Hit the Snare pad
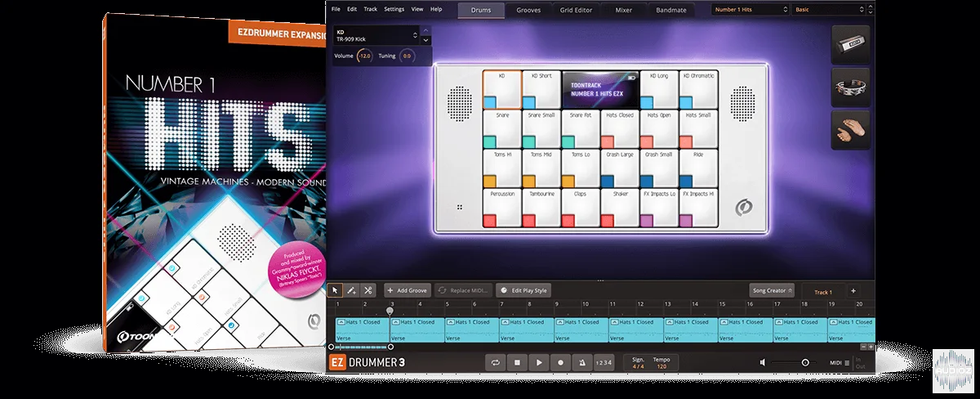 pyautogui.click(x=501, y=128)
